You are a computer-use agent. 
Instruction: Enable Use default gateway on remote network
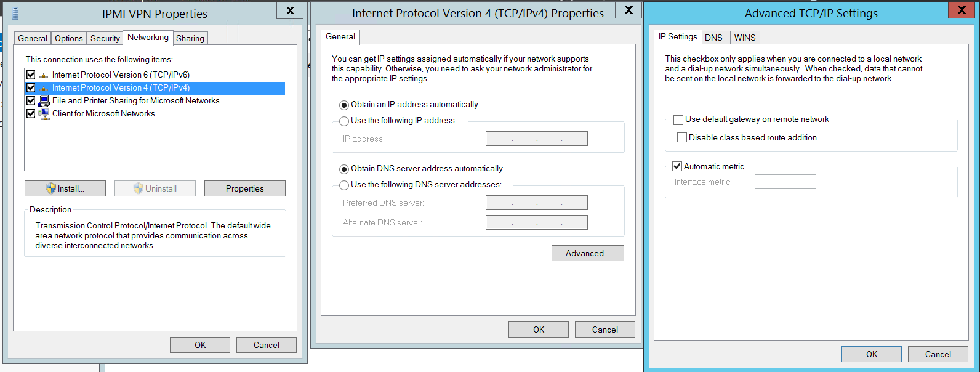point(678,120)
